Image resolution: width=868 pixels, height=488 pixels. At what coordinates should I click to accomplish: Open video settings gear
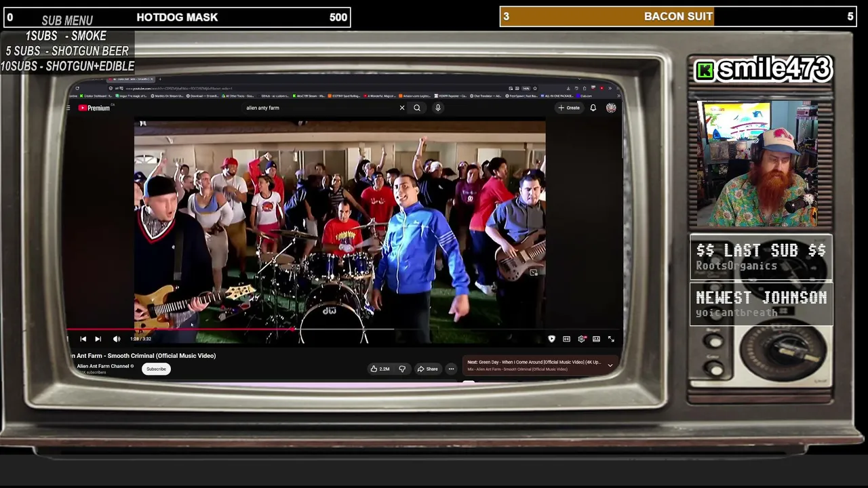pos(582,339)
